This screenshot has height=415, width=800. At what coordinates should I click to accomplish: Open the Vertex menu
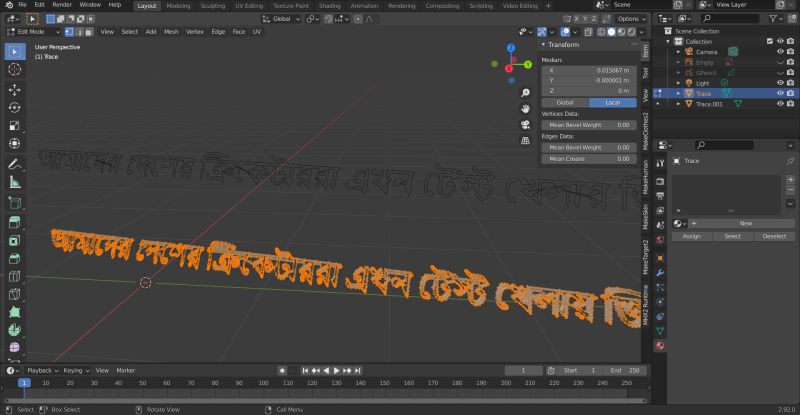(x=194, y=32)
